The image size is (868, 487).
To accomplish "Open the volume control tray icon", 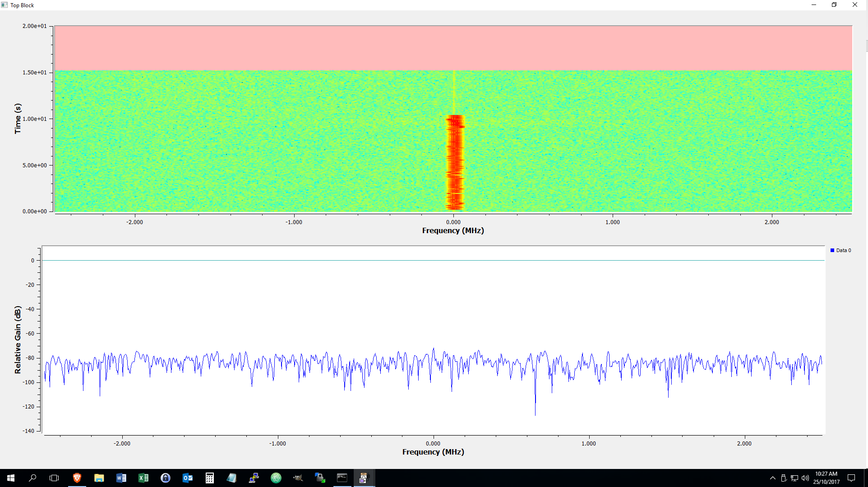I will [805, 478].
